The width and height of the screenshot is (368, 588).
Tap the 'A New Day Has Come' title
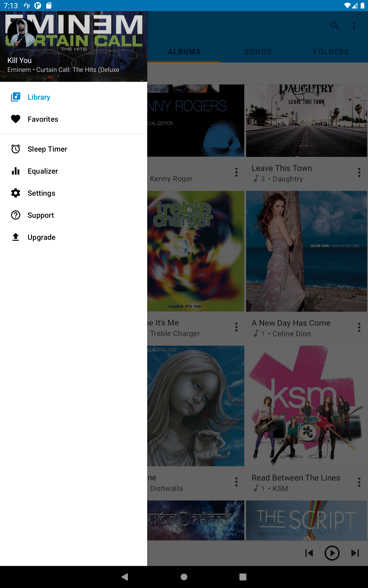coord(291,323)
